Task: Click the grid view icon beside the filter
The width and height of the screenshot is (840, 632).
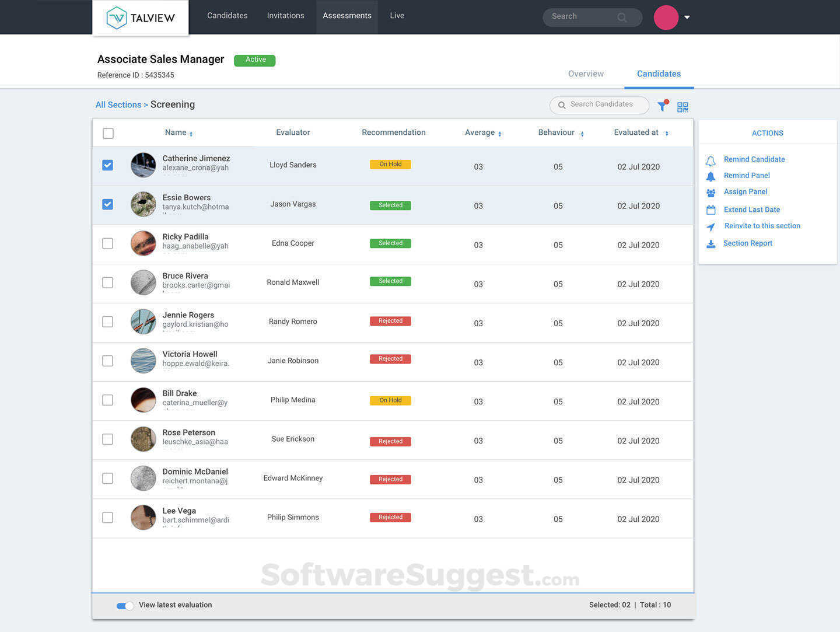Action: (682, 106)
